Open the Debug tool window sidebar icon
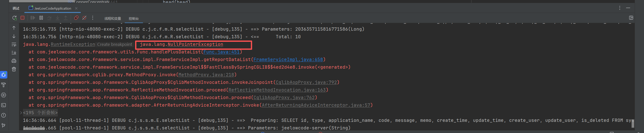Screen dimensions: 644x133 tap(4, 75)
